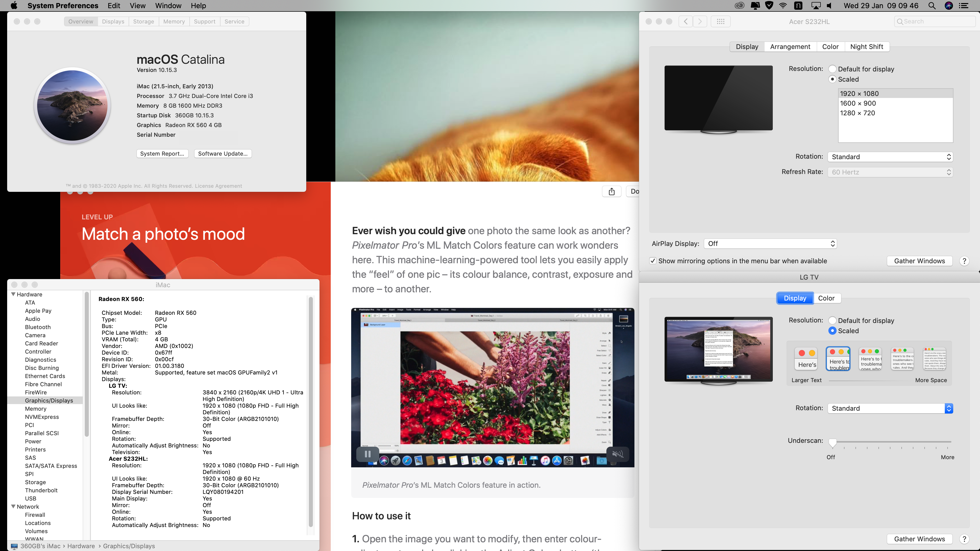
Task: Select 1920 × 1080 resolution
Action: coord(896,94)
